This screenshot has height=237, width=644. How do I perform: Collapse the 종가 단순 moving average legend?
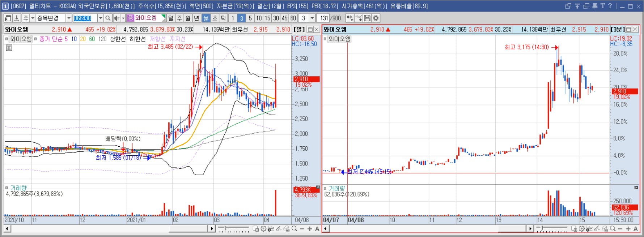point(35,39)
